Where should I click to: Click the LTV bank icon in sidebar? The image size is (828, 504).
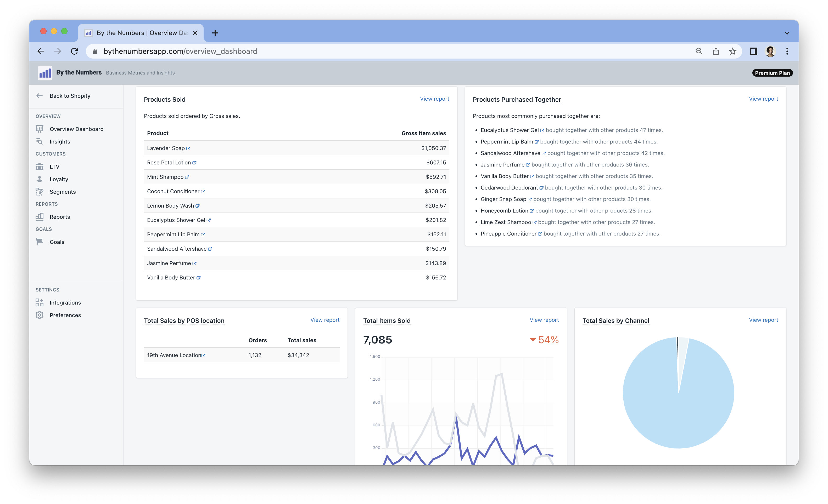tap(40, 167)
